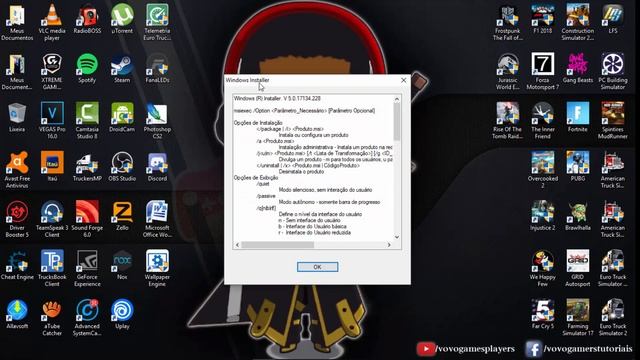Launch OBS Studio icon

click(122, 167)
